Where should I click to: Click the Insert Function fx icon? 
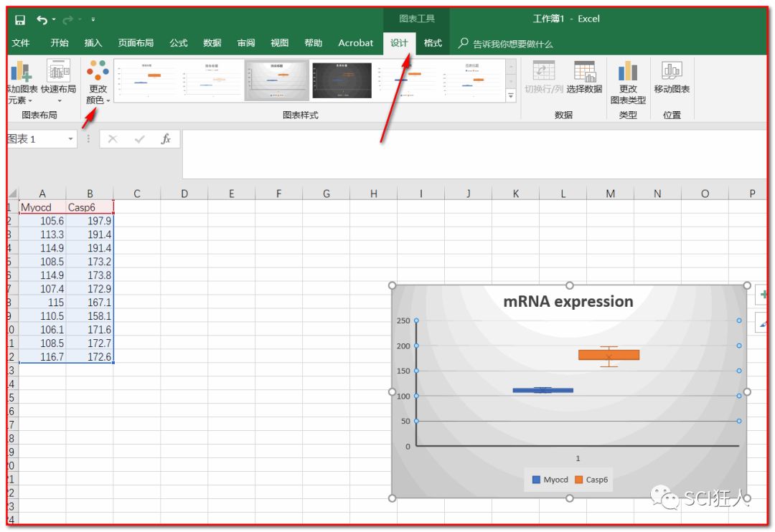(x=166, y=139)
